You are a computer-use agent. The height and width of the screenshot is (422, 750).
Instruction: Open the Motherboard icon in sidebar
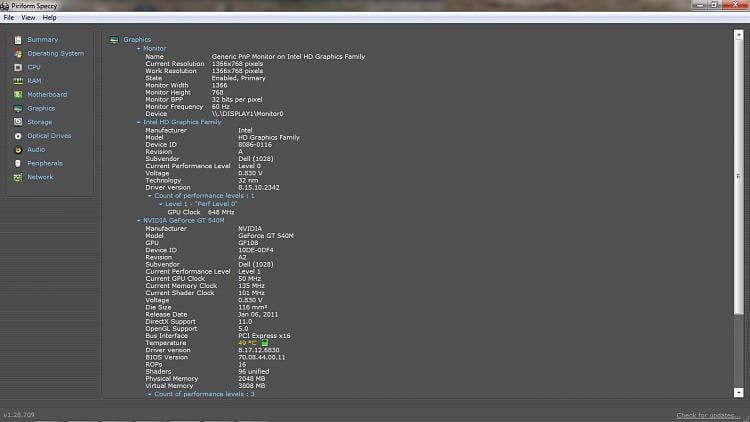point(18,95)
